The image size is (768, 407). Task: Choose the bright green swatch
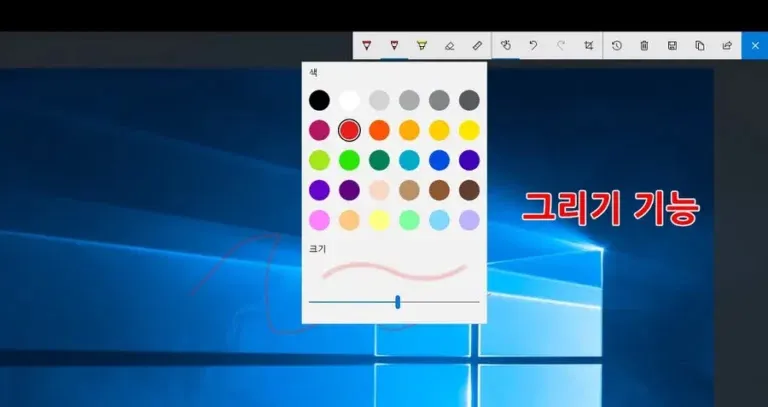pyautogui.click(x=349, y=160)
